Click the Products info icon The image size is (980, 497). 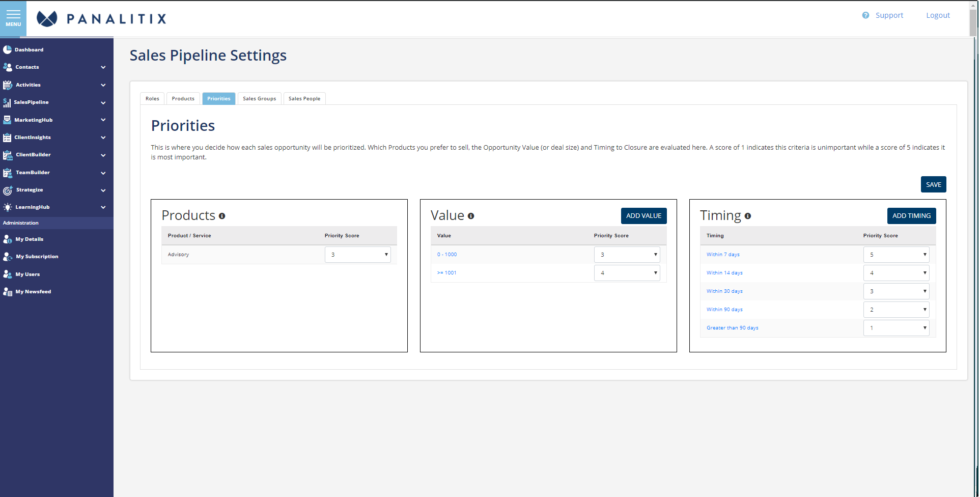(222, 216)
